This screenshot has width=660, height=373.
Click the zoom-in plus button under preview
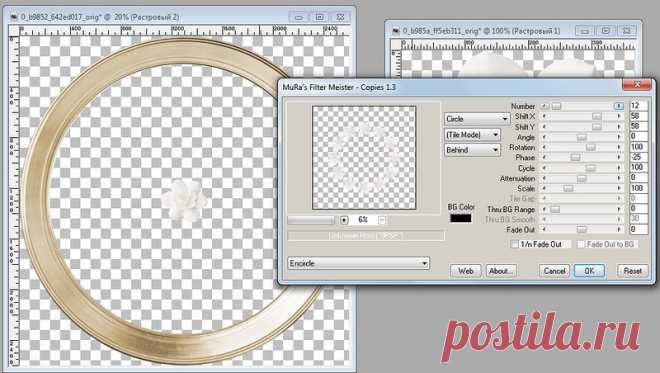tap(344, 220)
